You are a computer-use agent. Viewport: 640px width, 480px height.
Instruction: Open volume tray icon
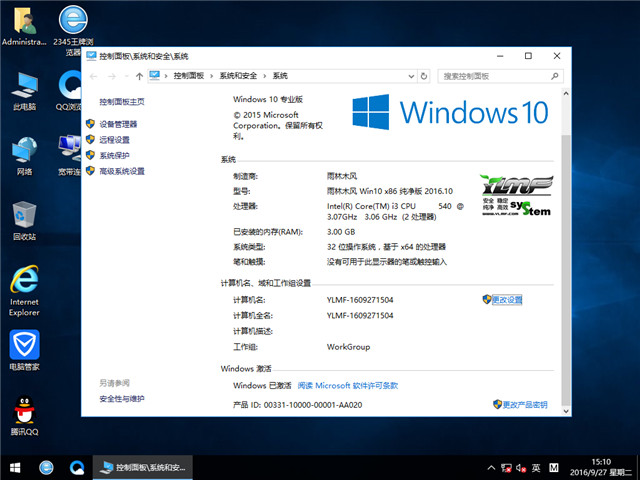(x=521, y=468)
